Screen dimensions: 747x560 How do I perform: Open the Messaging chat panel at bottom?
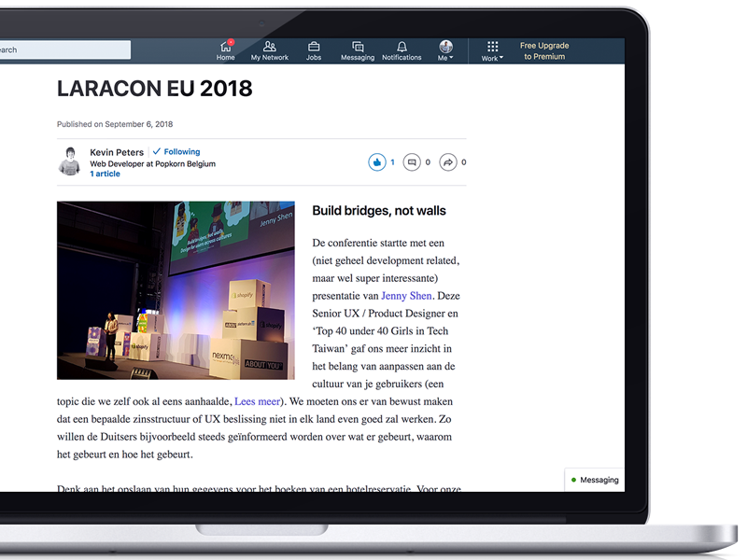(x=595, y=480)
